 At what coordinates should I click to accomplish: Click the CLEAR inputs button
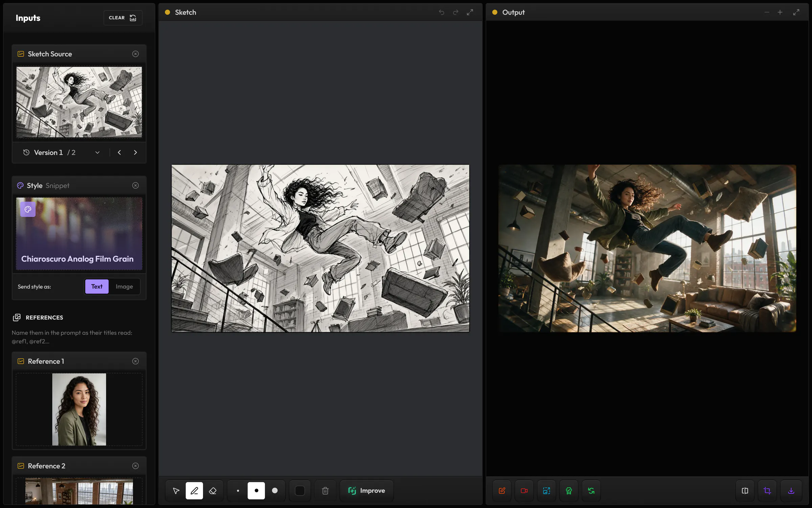click(123, 18)
